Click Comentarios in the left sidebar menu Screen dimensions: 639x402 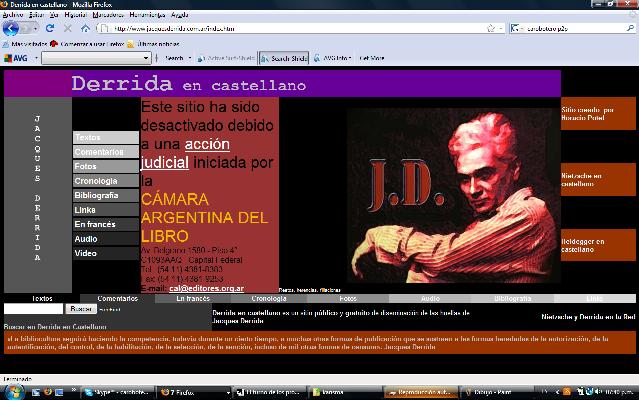coord(106,152)
